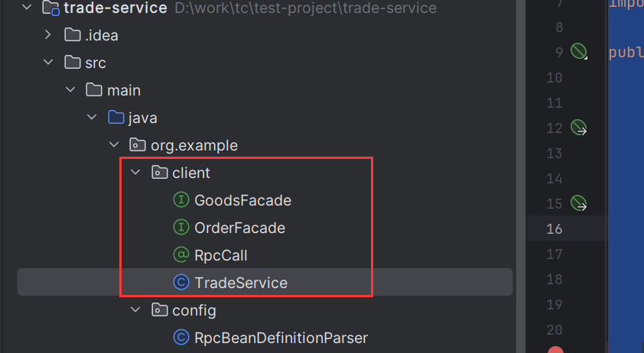Viewport: 644px width, 353px height.
Task: Click the RpcBeanDefinitionParser class icon
Action: [x=181, y=338]
